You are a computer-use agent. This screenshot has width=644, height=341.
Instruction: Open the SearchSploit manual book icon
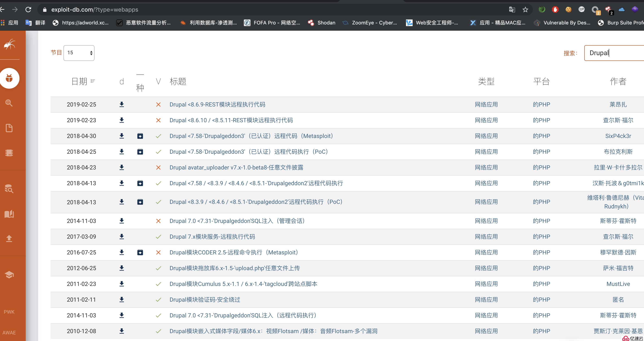click(9, 214)
